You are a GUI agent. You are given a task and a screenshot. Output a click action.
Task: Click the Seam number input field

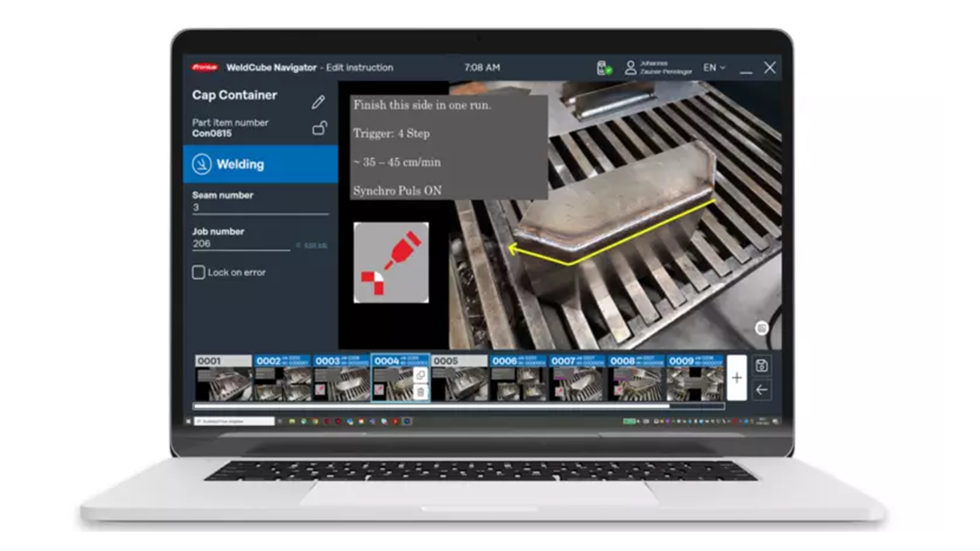point(240,207)
